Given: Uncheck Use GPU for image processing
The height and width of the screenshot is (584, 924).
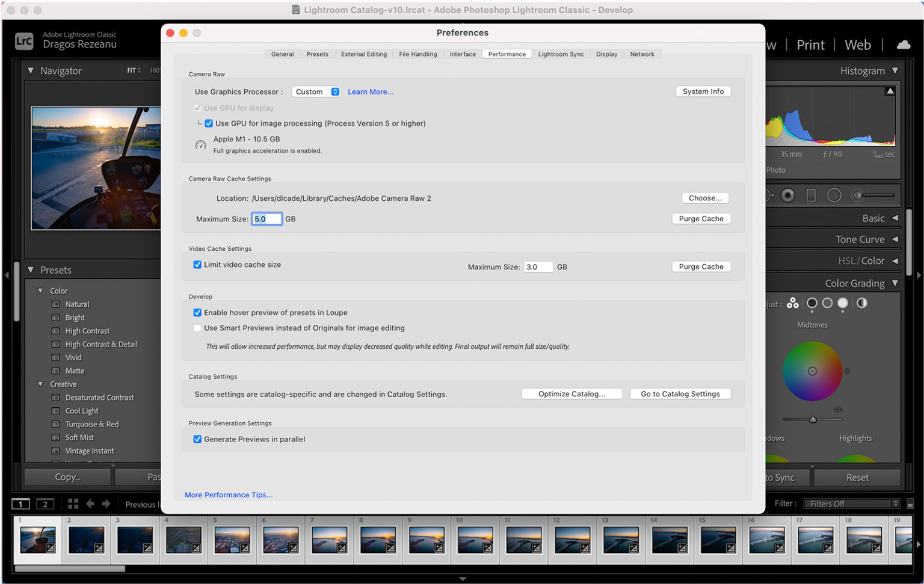Looking at the screenshot, I should 209,123.
